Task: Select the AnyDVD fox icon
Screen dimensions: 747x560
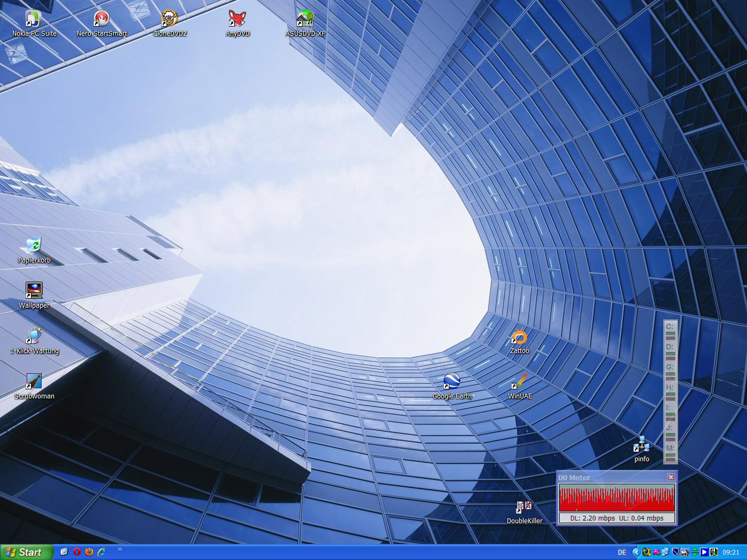Action: (x=237, y=19)
